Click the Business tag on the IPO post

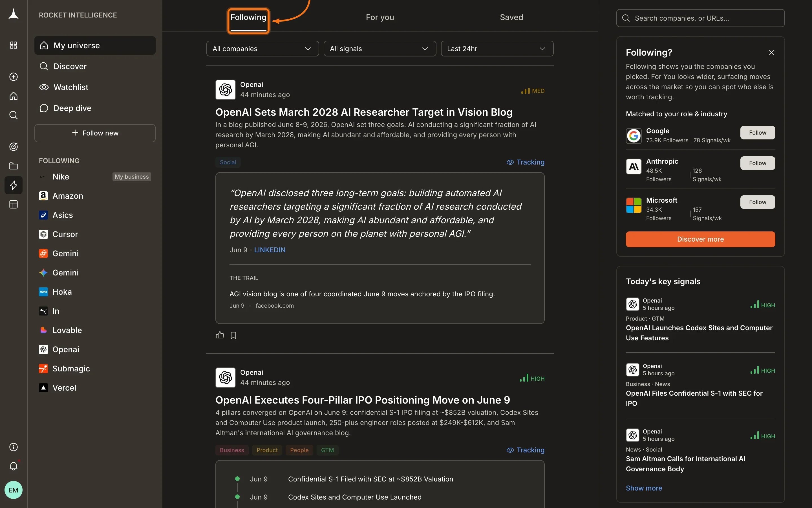[x=232, y=450]
